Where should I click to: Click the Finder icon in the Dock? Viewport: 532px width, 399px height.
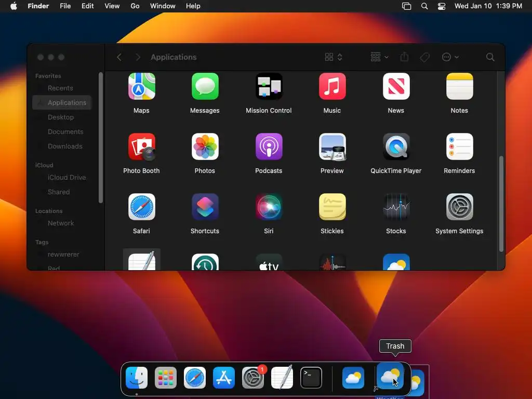point(137,378)
